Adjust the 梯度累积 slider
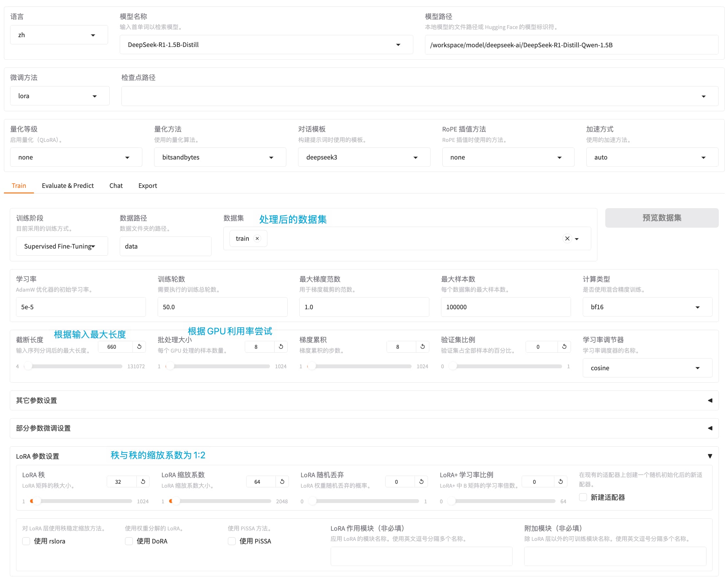 click(x=359, y=366)
